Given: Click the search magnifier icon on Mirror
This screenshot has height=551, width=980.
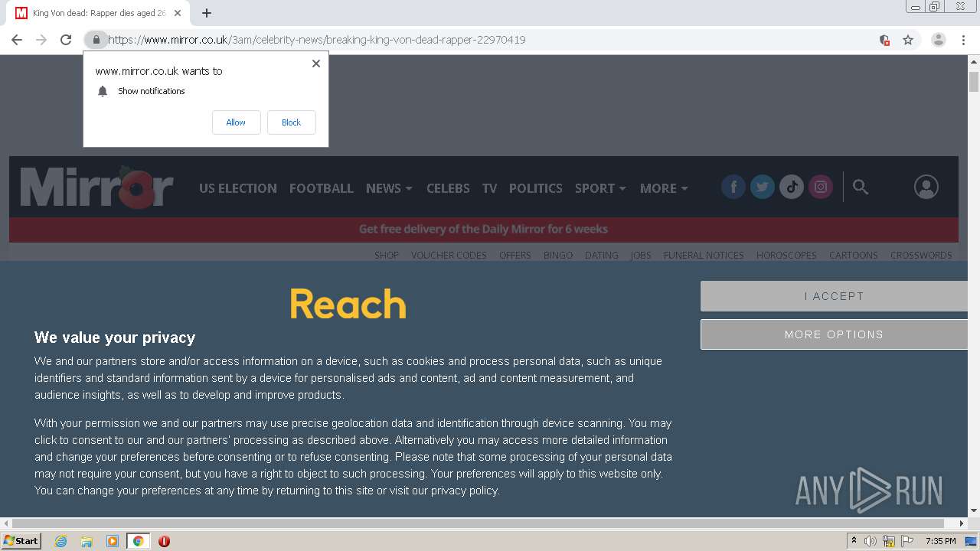Looking at the screenshot, I should click(861, 187).
